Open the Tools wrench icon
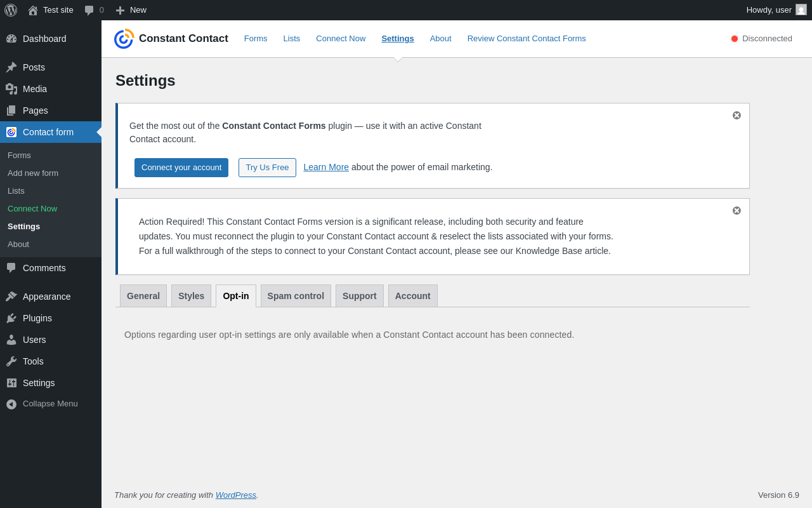This screenshot has height=508, width=812. (x=11, y=361)
